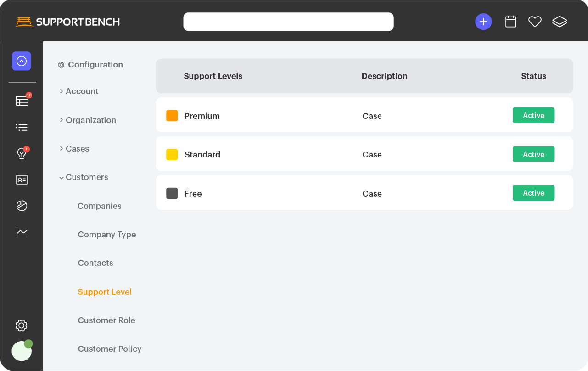588x371 pixels.
Task: Open the calendar icon in top bar
Action: pyautogui.click(x=510, y=22)
